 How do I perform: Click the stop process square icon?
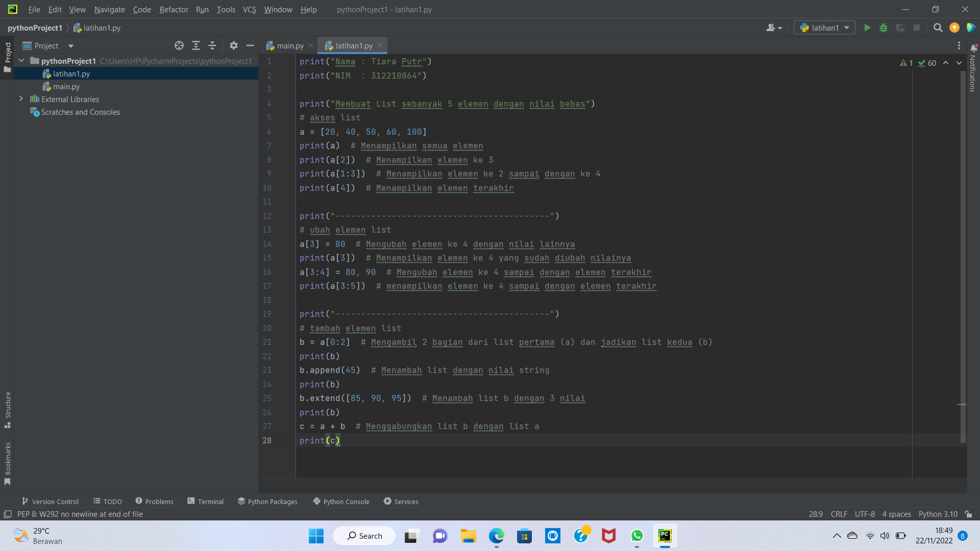tap(917, 28)
